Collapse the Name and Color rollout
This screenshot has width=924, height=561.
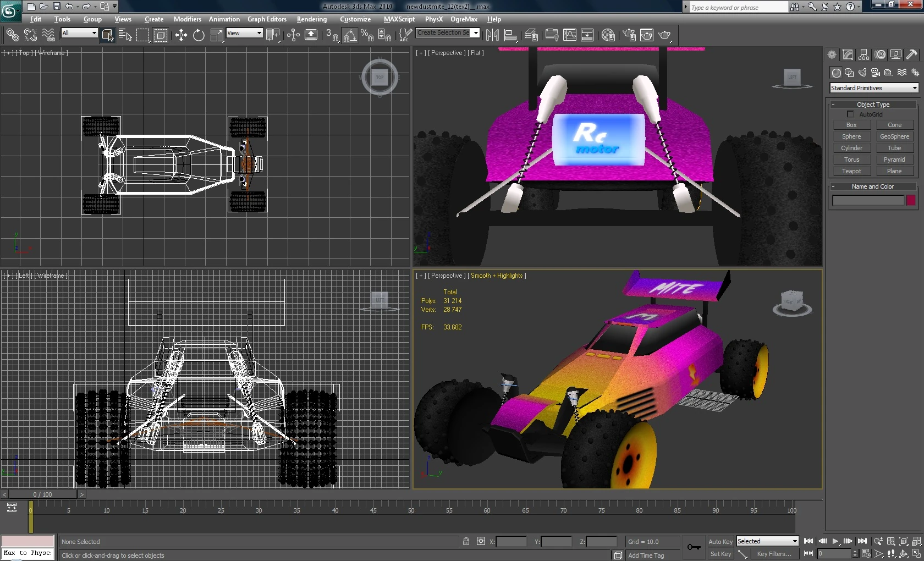coord(873,186)
